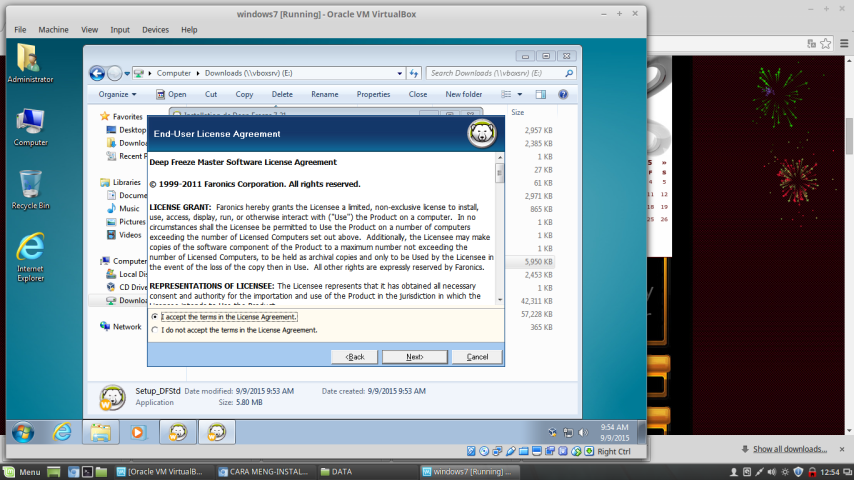854x480 pixels.
Task: Open the Input menu
Action: tap(120, 30)
